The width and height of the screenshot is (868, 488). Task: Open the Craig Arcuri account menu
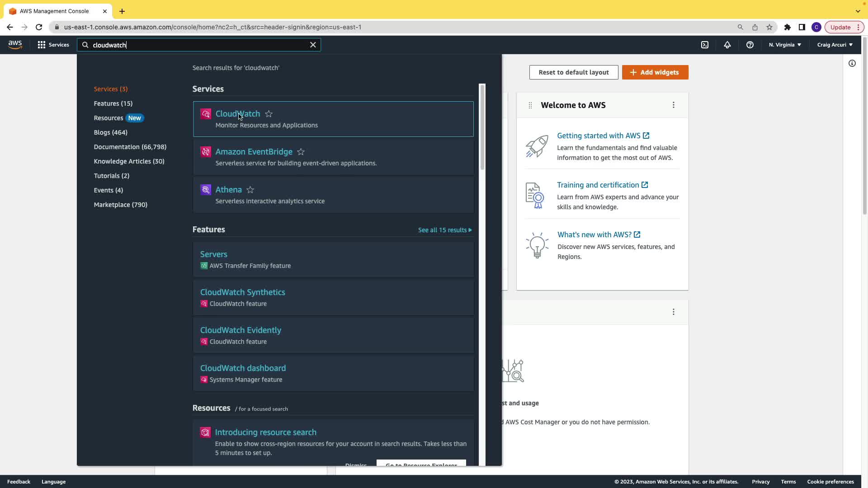pos(835,45)
